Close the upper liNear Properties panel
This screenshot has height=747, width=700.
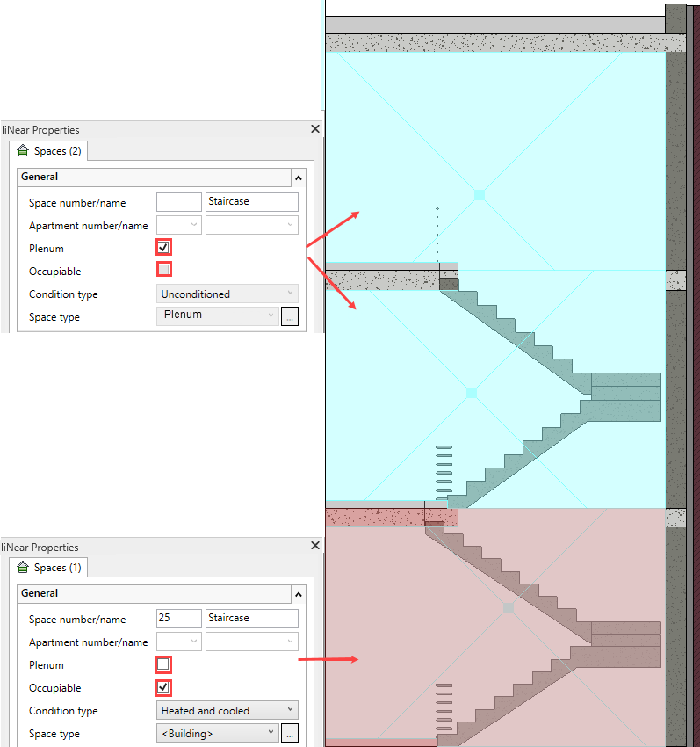315,128
